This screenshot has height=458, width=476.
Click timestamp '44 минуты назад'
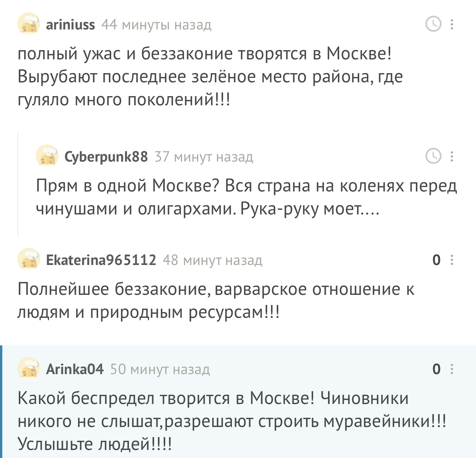[156, 25]
